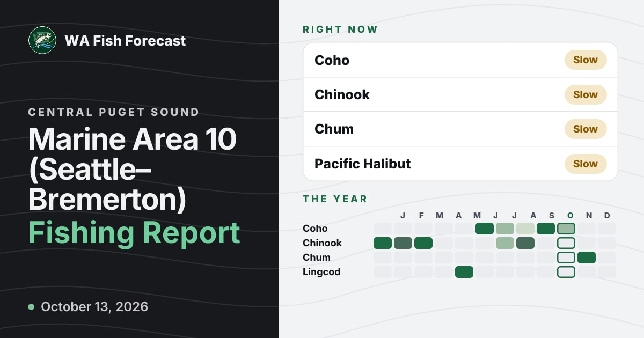Click the O October column header

(x=570, y=216)
